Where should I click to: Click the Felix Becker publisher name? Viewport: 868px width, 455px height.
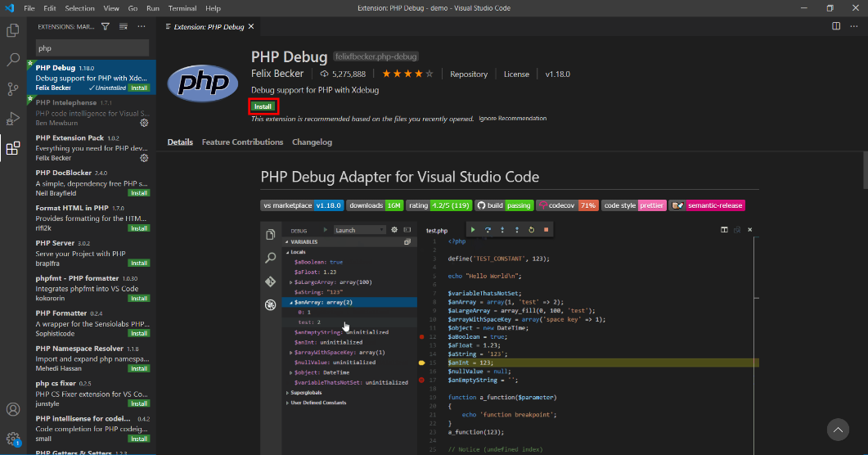coord(277,74)
